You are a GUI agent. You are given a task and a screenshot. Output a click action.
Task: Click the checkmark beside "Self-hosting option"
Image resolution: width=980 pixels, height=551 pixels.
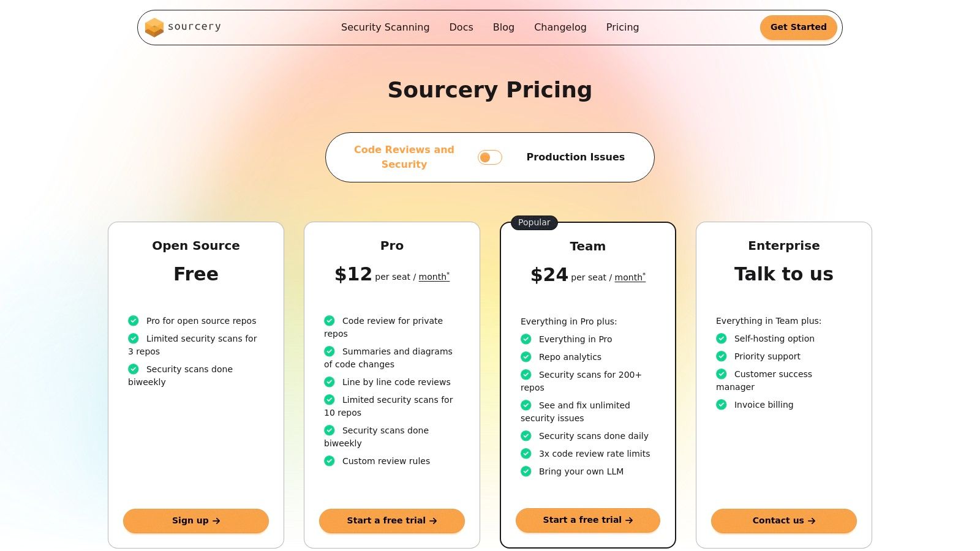point(722,338)
